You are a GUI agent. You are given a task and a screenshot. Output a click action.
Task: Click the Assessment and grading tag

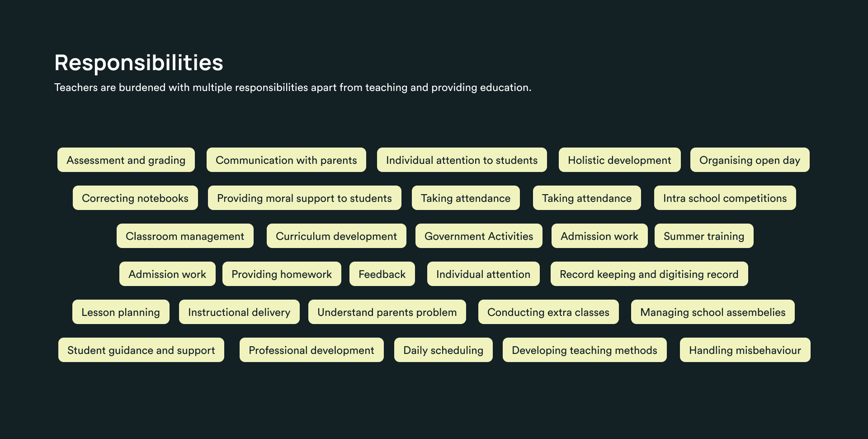pyautogui.click(x=126, y=160)
